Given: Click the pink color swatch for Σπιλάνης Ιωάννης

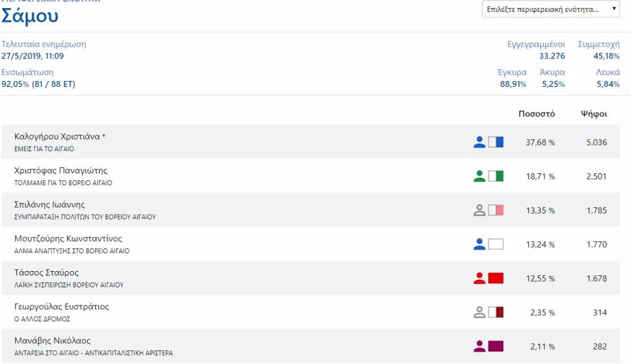Looking at the screenshot, I should (x=496, y=210).
